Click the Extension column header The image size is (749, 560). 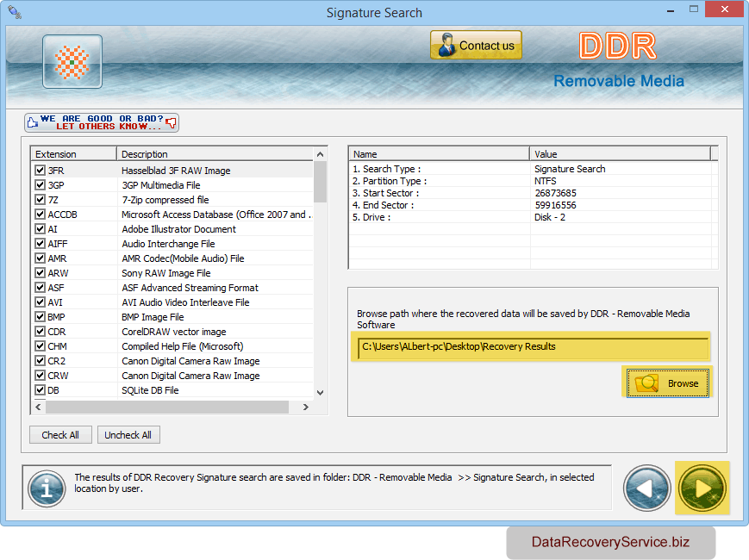(74, 153)
